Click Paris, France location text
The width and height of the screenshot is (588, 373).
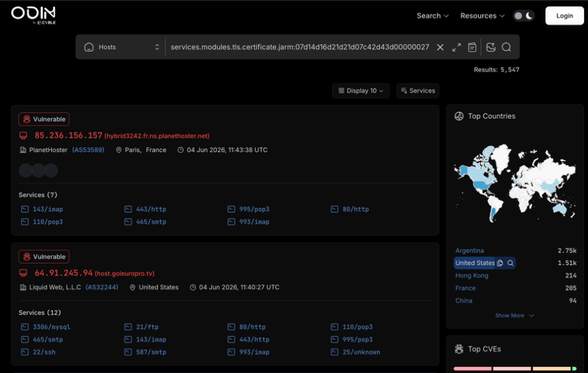[145, 150]
